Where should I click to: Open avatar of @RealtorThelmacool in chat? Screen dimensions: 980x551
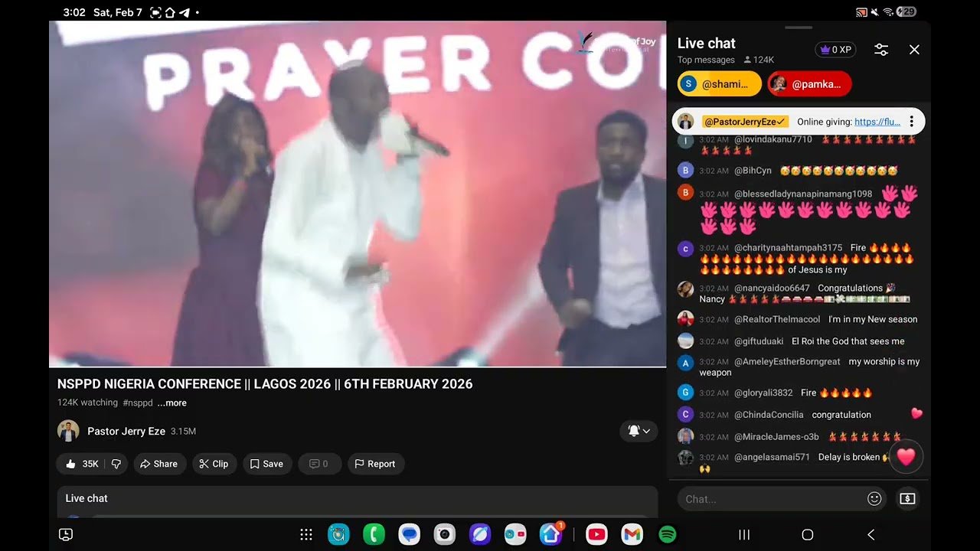[x=685, y=319]
